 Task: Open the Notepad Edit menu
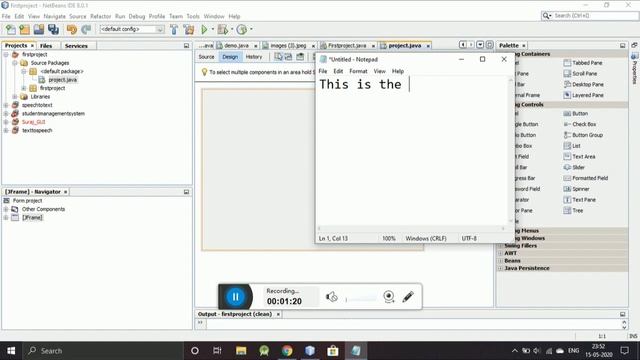[338, 71]
